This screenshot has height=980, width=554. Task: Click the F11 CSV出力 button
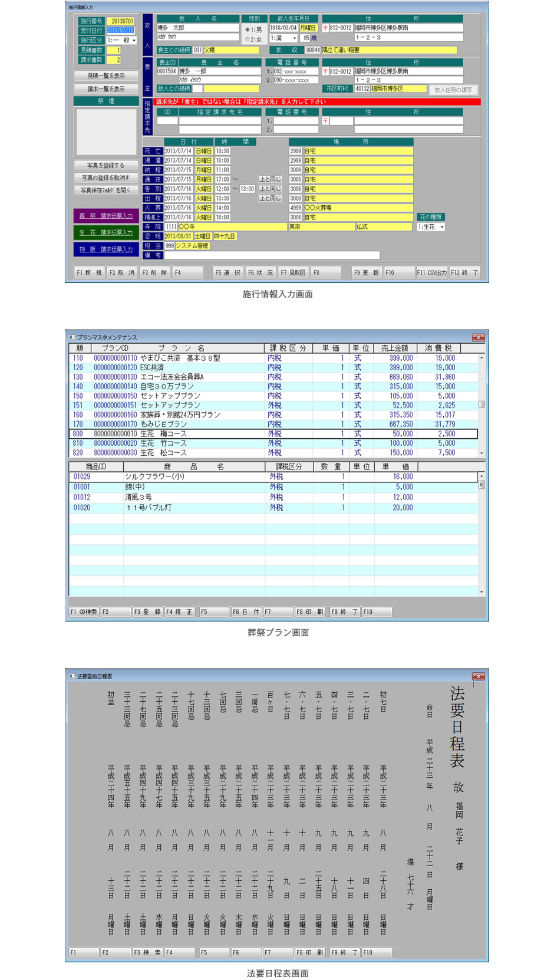click(432, 272)
